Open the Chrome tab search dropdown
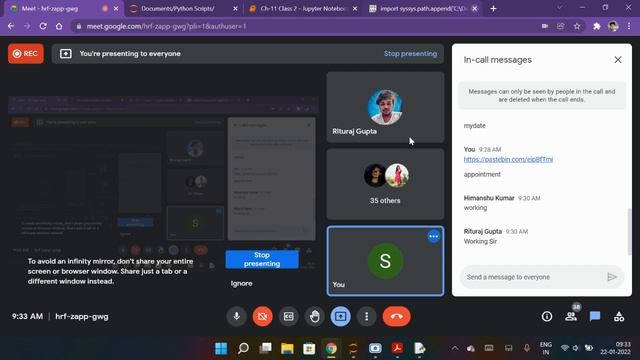This screenshot has width=640, height=360. click(560, 8)
